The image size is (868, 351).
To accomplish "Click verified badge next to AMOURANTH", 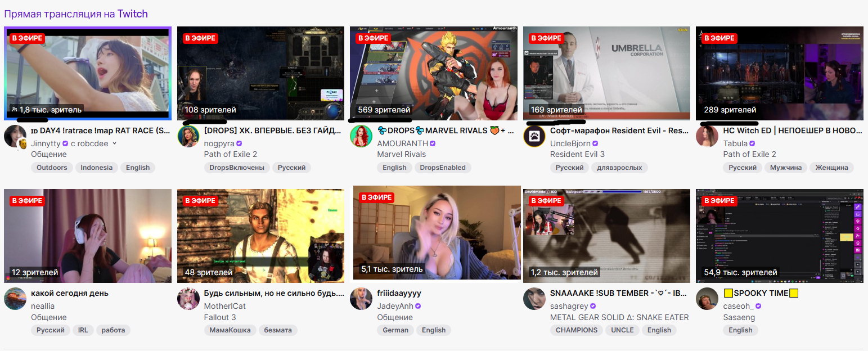I will tap(433, 143).
